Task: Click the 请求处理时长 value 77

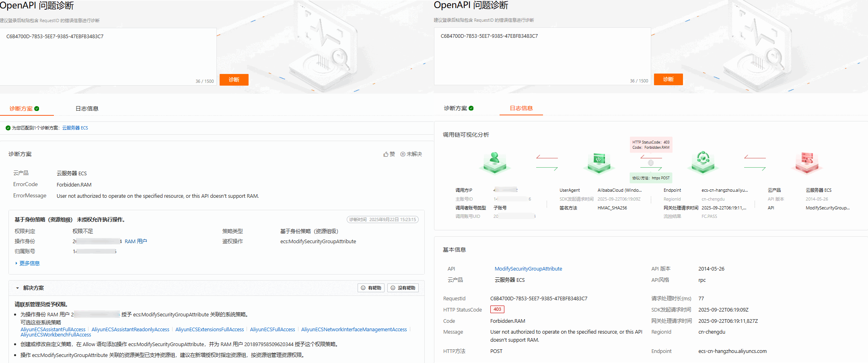Action: (701, 299)
